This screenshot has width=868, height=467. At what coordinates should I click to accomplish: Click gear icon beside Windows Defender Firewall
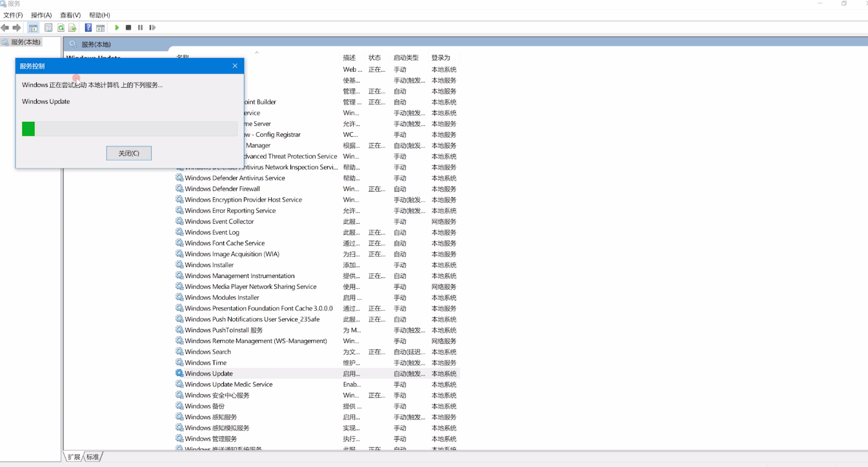click(179, 189)
